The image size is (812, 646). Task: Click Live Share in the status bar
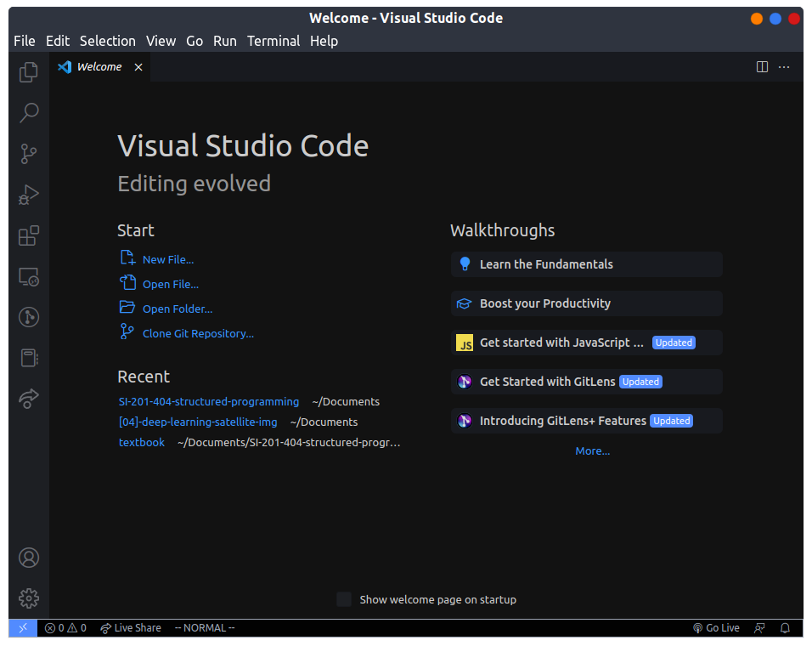pyautogui.click(x=131, y=628)
